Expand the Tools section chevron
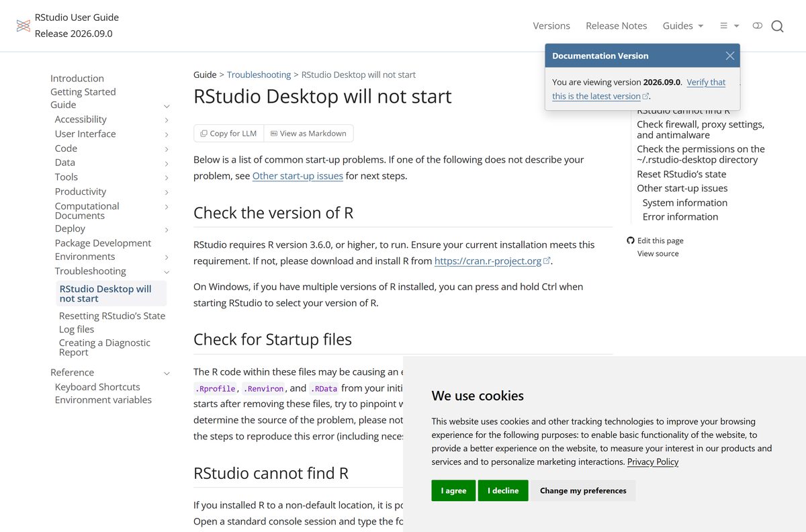This screenshot has height=532, width=806. click(x=167, y=178)
